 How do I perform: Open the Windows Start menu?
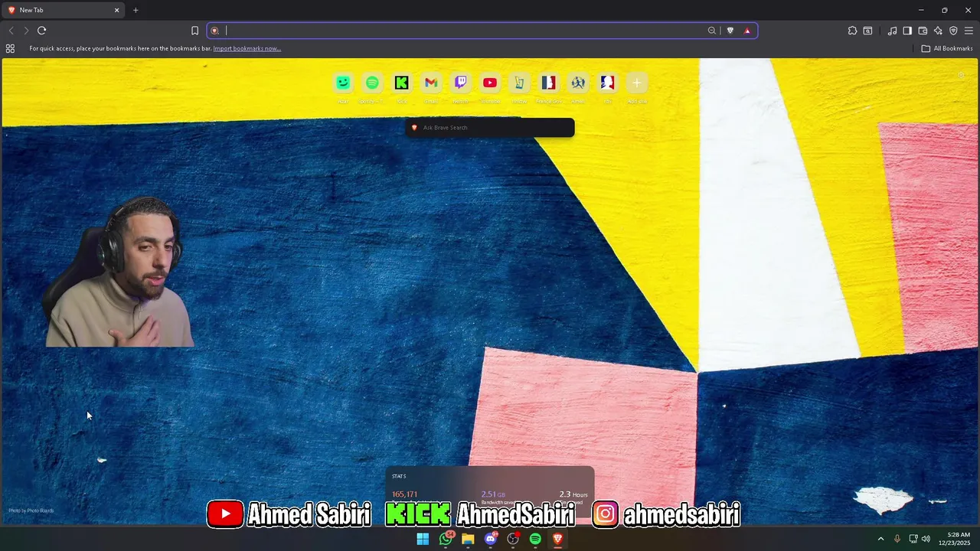(423, 539)
